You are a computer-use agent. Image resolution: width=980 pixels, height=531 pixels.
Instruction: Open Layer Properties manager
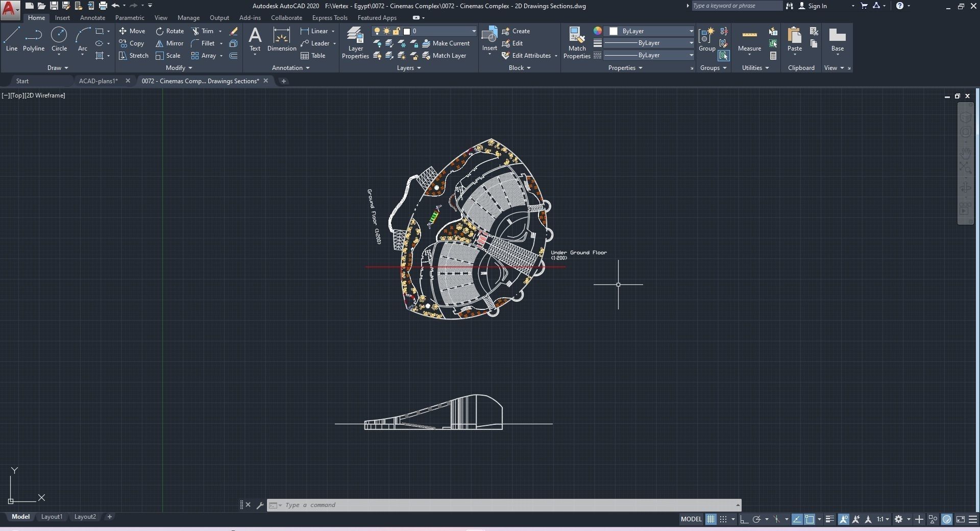(x=355, y=43)
